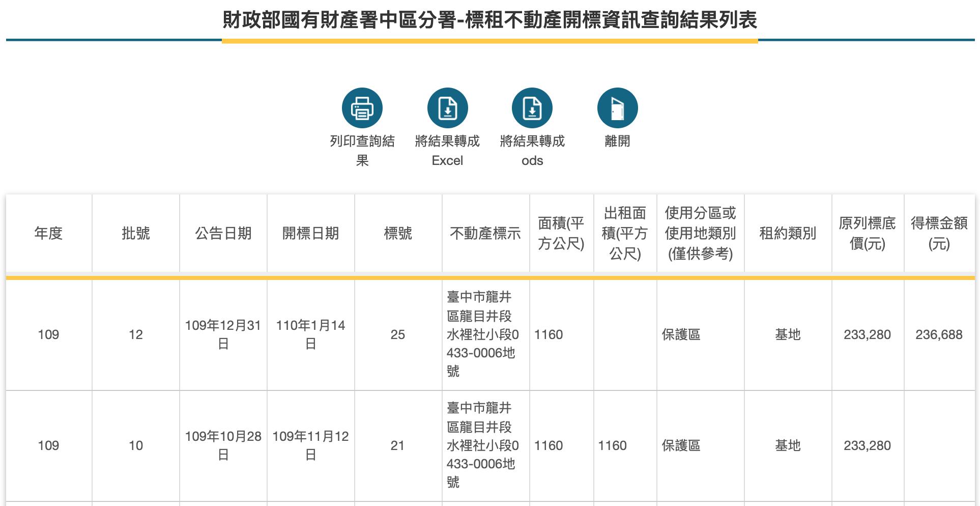Click 基地 lease type in batch 10 row
The image size is (980, 506).
(788, 445)
